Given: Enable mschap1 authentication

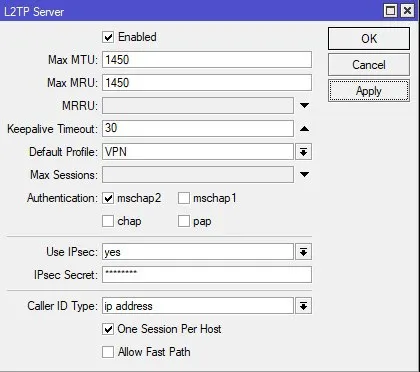Looking at the screenshot, I should 184,198.
